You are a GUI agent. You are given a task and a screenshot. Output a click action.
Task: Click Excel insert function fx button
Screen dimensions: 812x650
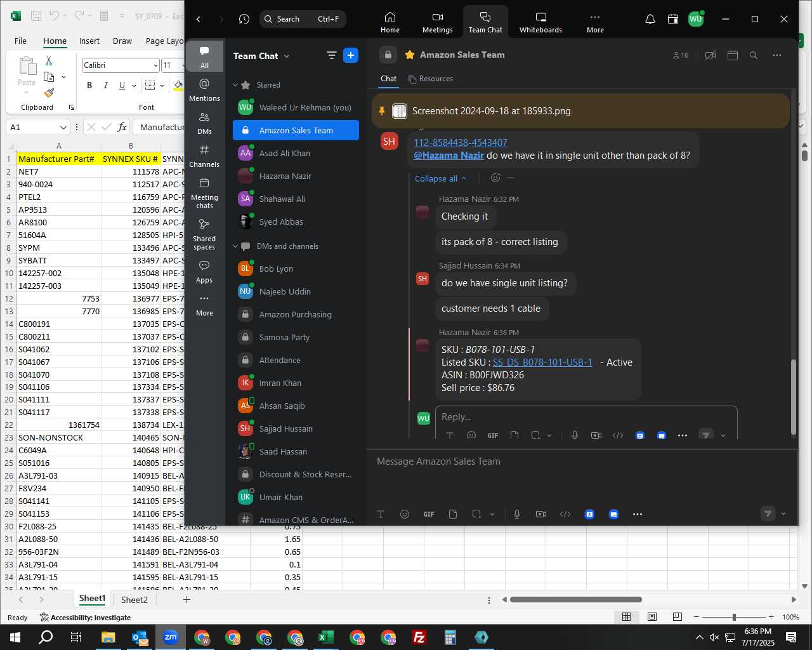[x=122, y=127]
